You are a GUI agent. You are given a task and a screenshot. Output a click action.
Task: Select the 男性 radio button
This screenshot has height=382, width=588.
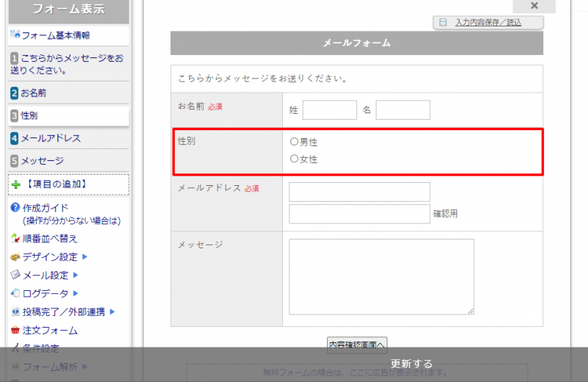point(294,142)
